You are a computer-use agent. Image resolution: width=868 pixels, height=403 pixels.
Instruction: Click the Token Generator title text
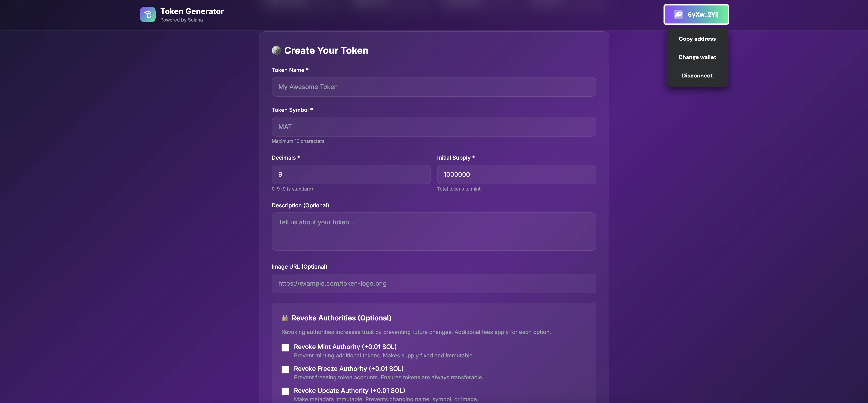192,11
